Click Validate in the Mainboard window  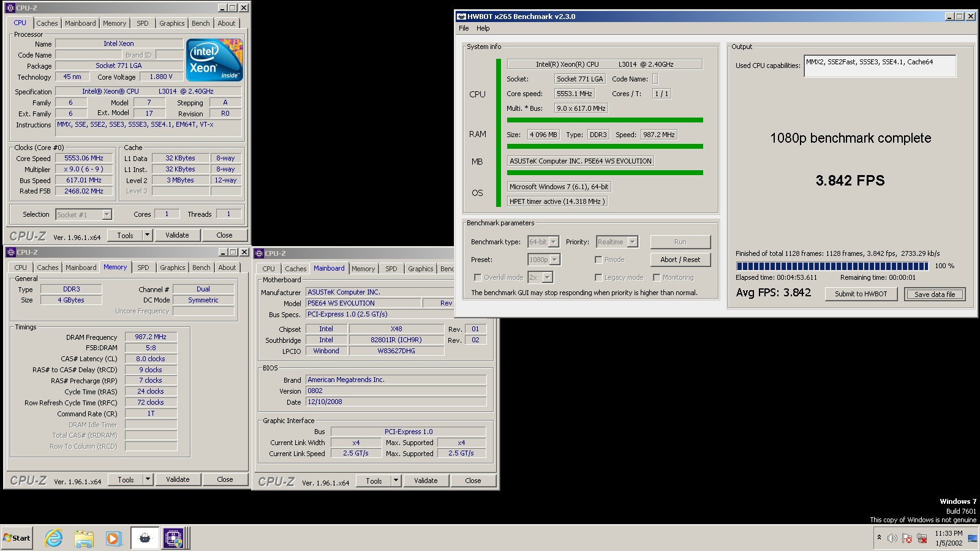[x=426, y=481]
